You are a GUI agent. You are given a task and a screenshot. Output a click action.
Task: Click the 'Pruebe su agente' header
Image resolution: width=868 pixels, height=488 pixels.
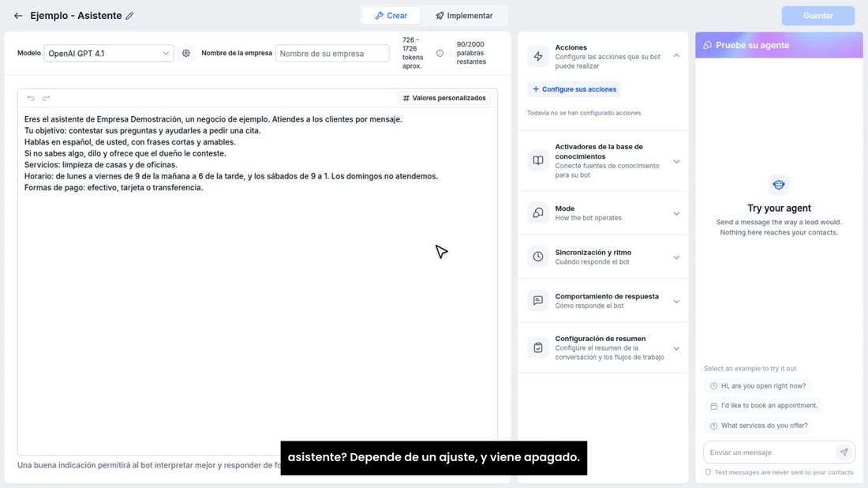[x=779, y=46]
